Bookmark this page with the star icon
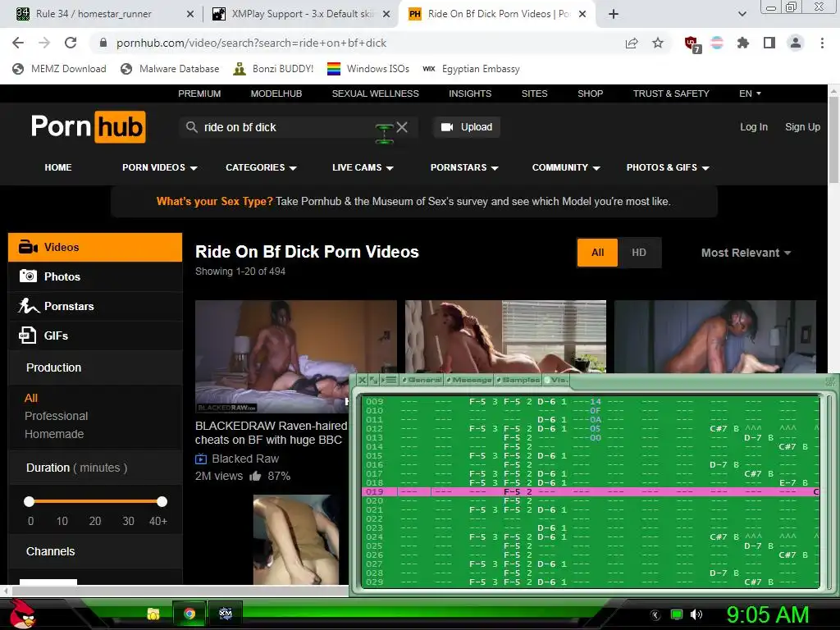The width and height of the screenshot is (840, 630). (x=658, y=43)
